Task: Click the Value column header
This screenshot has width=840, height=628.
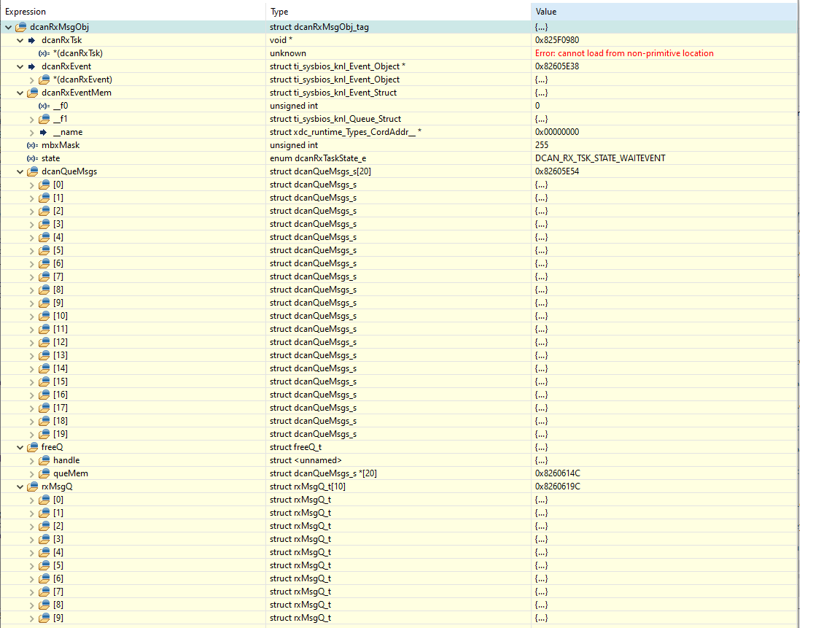Action: click(x=664, y=11)
